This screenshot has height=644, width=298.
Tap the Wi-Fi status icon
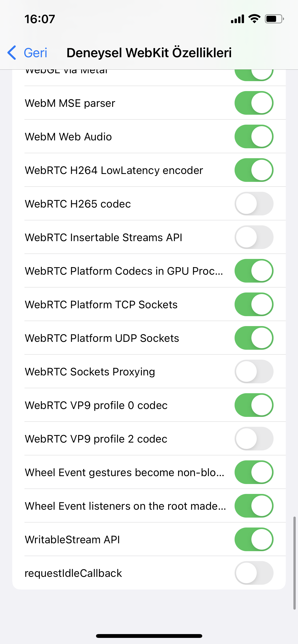[254, 19]
